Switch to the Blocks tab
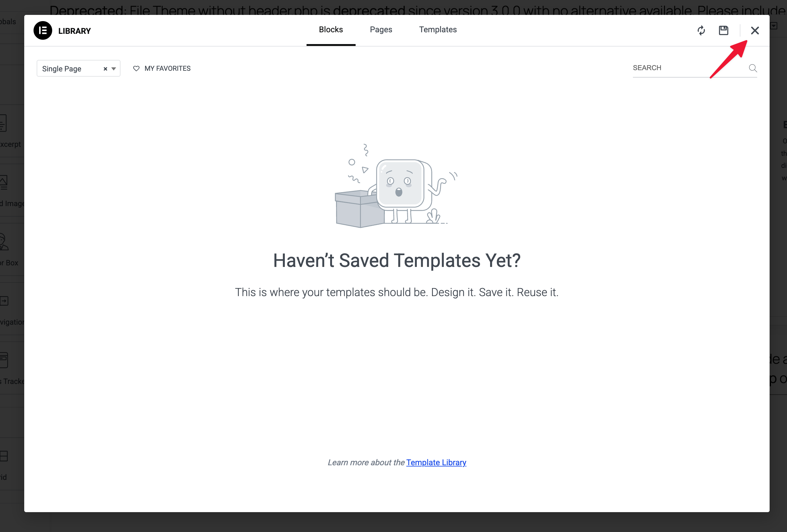The image size is (787, 532). tap(330, 30)
